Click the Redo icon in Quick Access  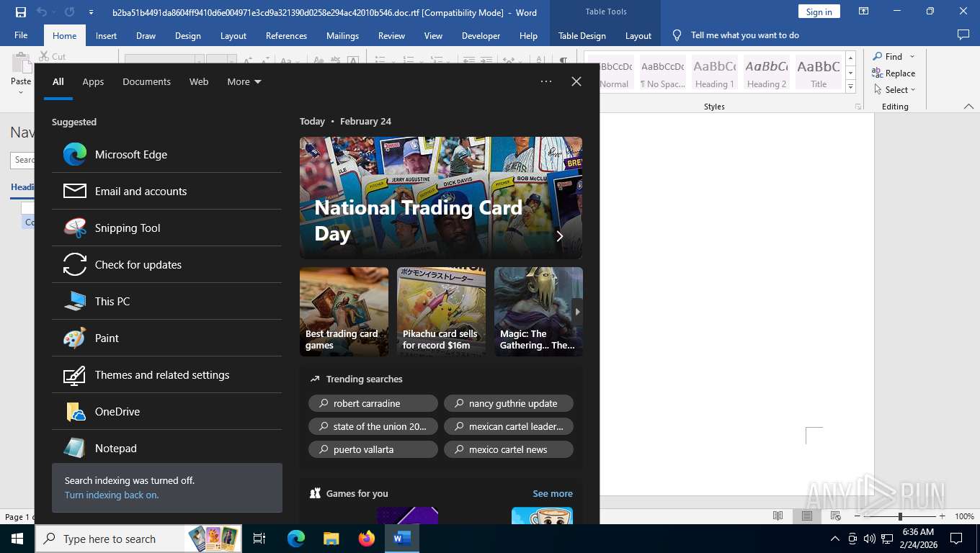[x=69, y=12]
